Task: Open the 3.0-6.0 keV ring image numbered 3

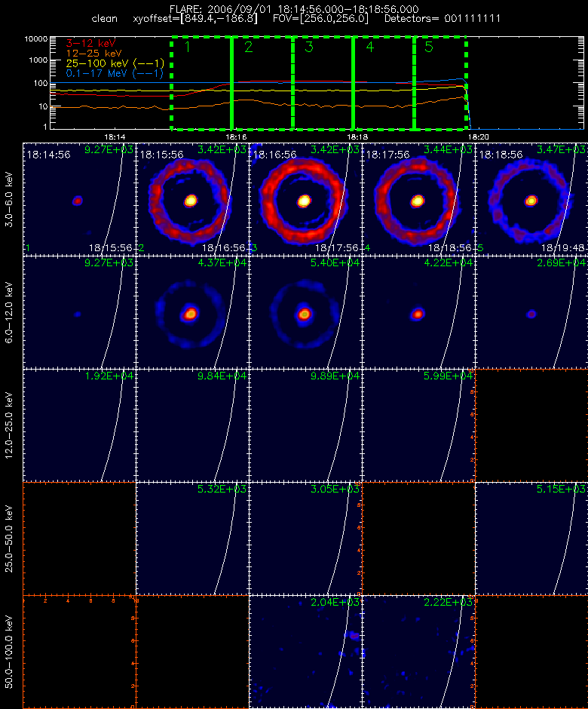Action: [x=305, y=199]
